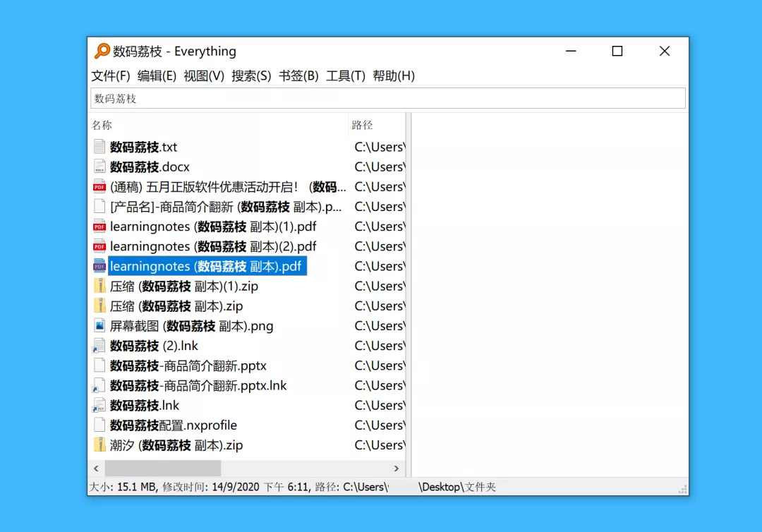Select 数码荔枝配置.nxprofile
The width and height of the screenshot is (762, 532).
(173, 425)
